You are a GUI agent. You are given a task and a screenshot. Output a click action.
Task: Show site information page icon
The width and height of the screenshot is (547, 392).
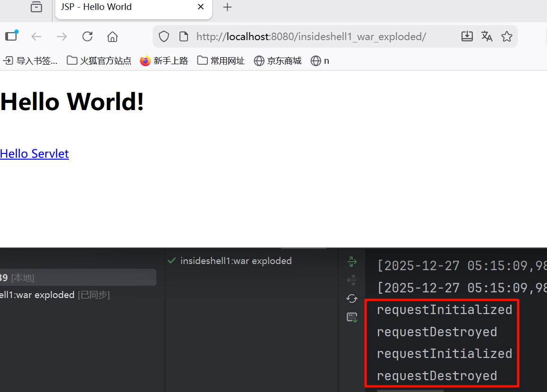pyautogui.click(x=183, y=36)
